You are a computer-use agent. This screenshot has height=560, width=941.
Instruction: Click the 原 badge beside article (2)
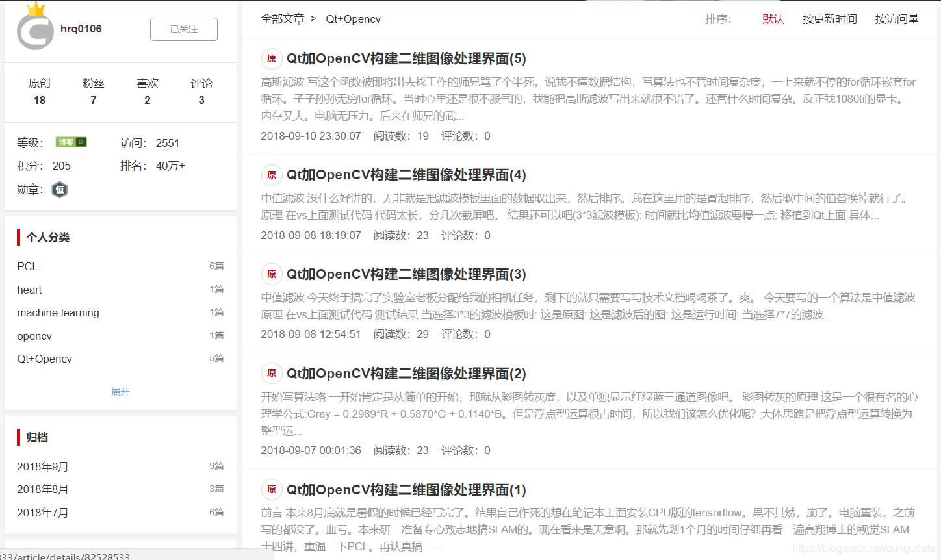(272, 373)
